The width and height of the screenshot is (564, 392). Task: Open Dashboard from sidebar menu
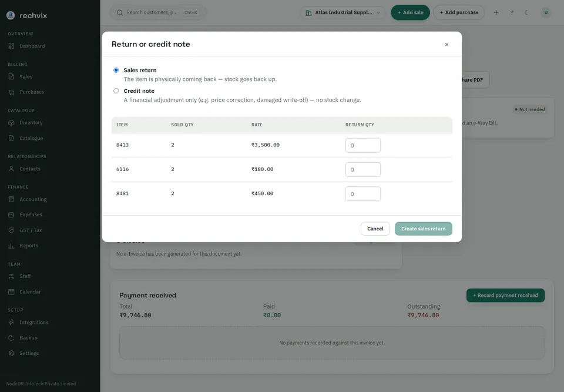coord(32,46)
